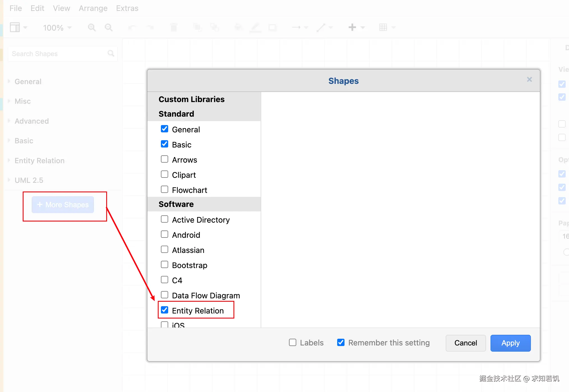The width and height of the screenshot is (569, 392).
Task: Expand the UML 2.5 sidebar section
Action: (x=29, y=180)
